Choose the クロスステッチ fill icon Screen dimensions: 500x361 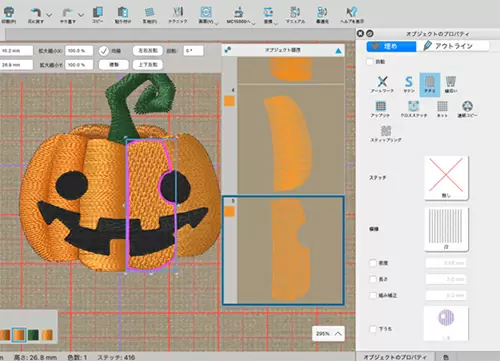tap(414, 109)
